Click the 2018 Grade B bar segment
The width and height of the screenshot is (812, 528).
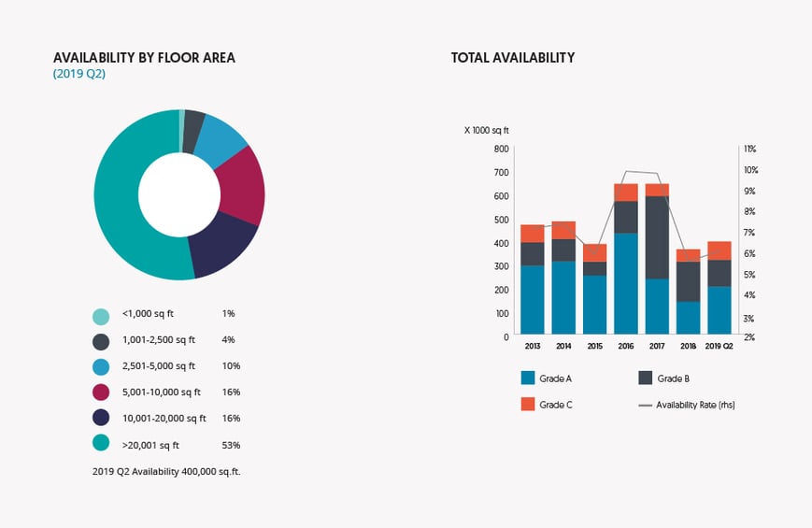point(689,282)
